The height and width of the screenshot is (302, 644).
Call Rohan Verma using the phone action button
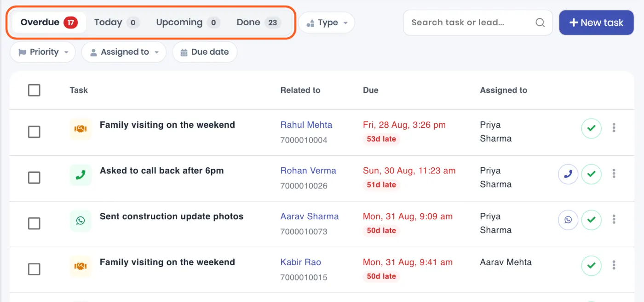(568, 174)
